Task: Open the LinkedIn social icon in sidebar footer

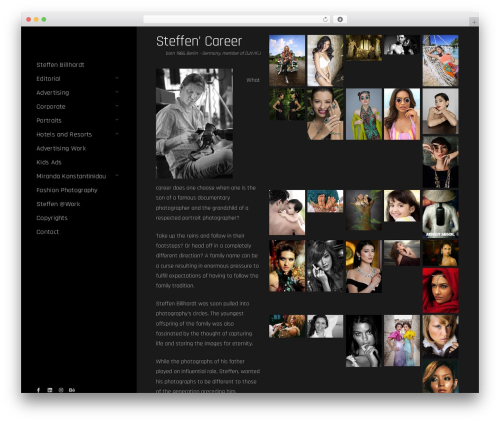Action: [50, 390]
